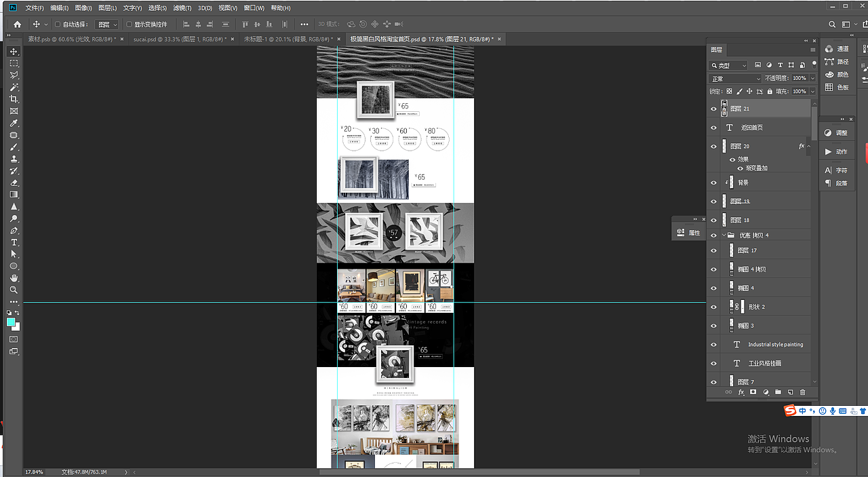Select the Eraser tool
868x477 pixels.
(14, 183)
